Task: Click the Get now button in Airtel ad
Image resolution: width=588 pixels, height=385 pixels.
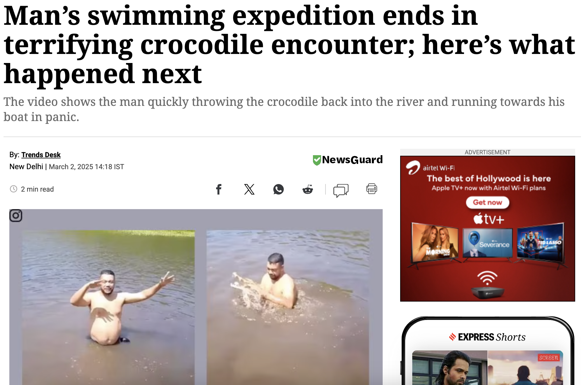Action: (x=487, y=202)
